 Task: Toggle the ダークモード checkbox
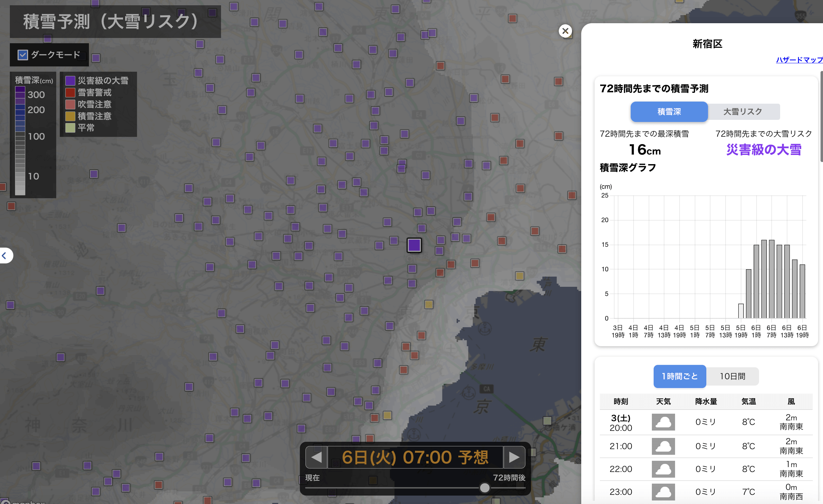coord(23,55)
